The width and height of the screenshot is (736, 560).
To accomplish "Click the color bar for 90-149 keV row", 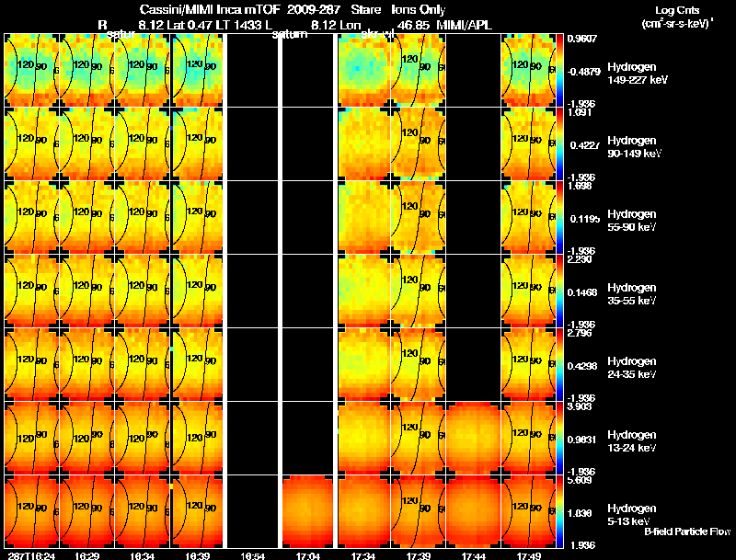I will [559, 144].
